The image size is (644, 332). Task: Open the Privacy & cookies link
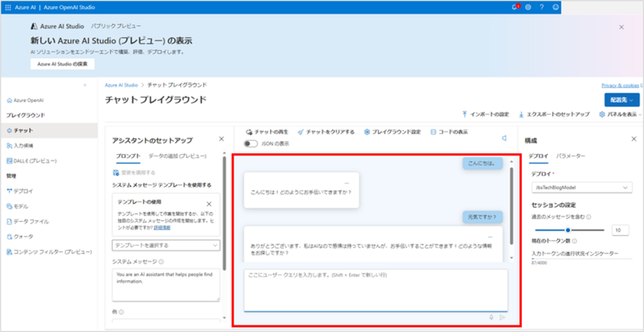(x=620, y=85)
